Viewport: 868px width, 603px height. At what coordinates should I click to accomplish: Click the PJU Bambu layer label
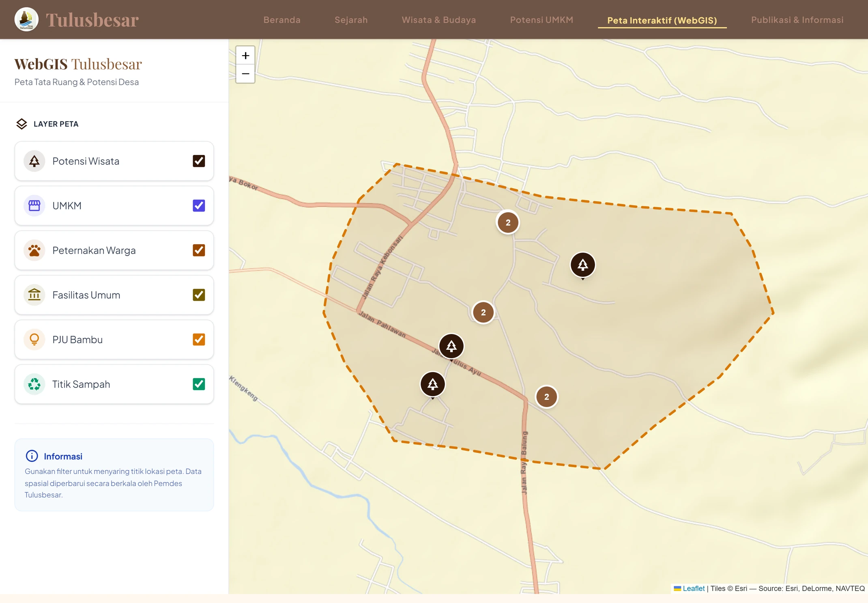(77, 340)
